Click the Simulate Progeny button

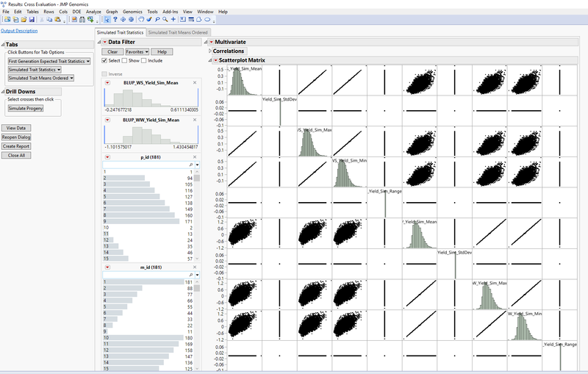click(x=26, y=108)
